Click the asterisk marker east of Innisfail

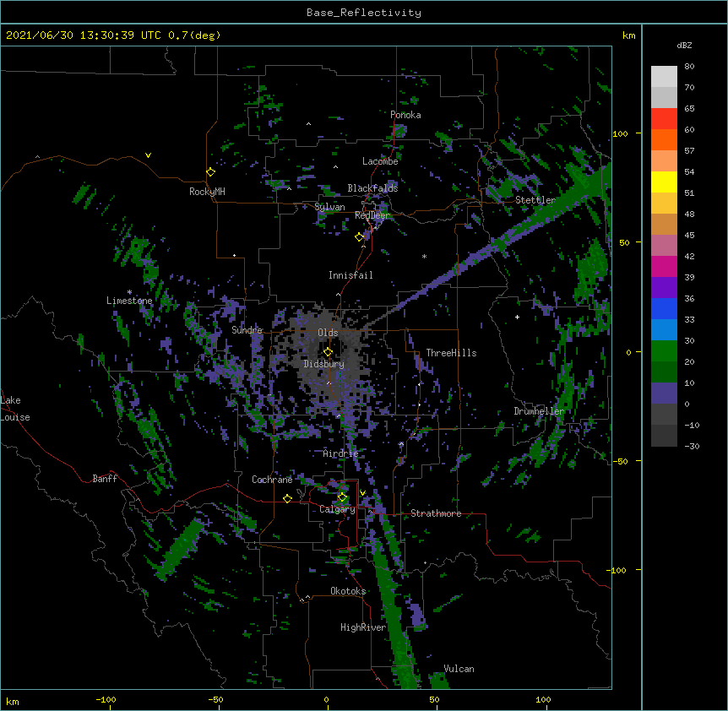[x=424, y=257]
